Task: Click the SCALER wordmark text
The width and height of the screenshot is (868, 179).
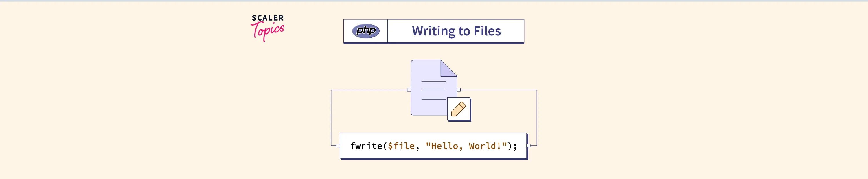Action: pos(268,18)
